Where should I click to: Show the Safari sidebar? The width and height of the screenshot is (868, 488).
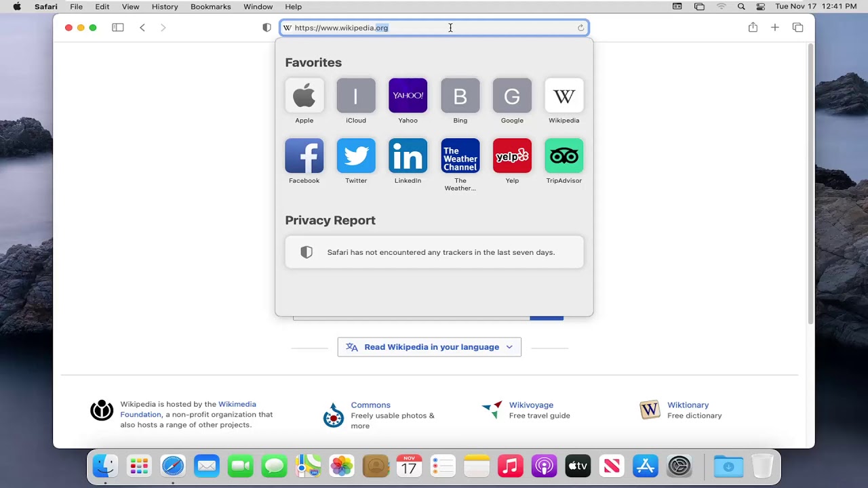tap(118, 28)
